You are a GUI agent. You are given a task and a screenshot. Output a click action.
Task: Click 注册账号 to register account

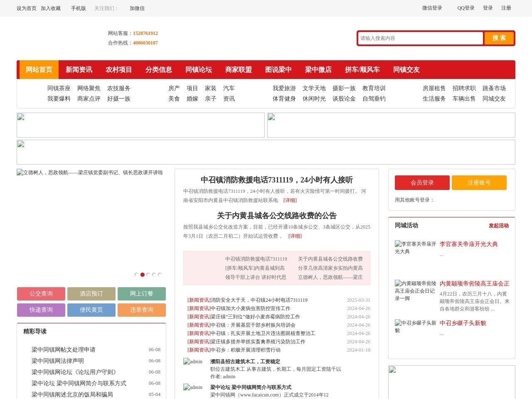pyautogui.click(x=479, y=182)
